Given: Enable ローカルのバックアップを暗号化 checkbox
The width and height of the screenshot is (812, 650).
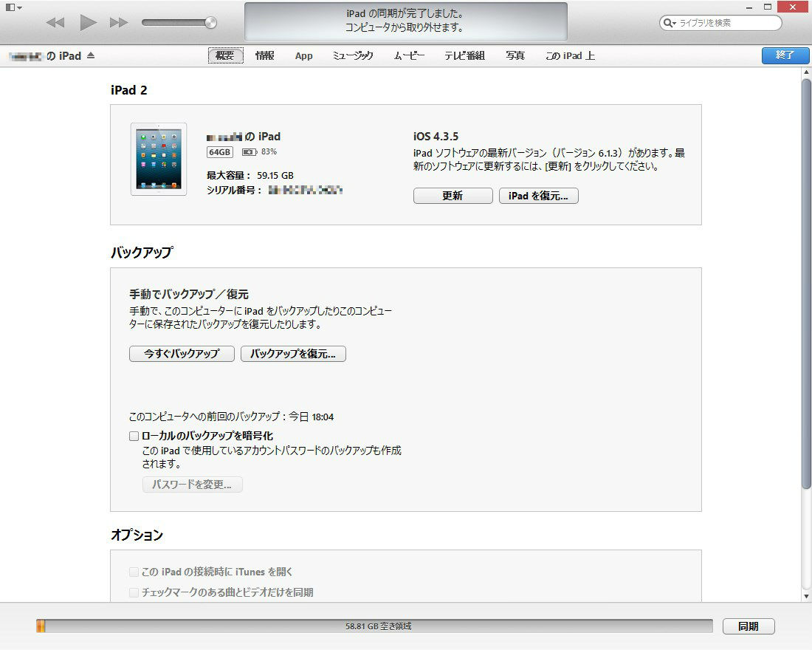Looking at the screenshot, I should pos(134,436).
